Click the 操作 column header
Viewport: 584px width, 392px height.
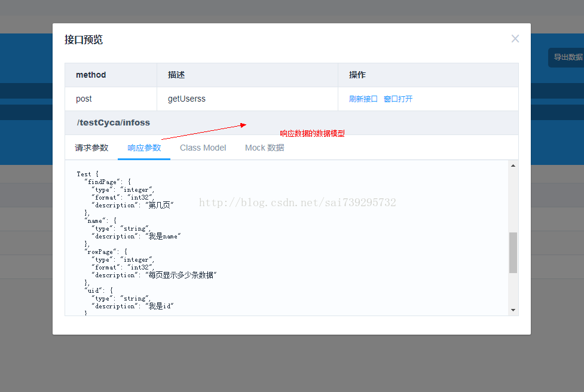428,75
